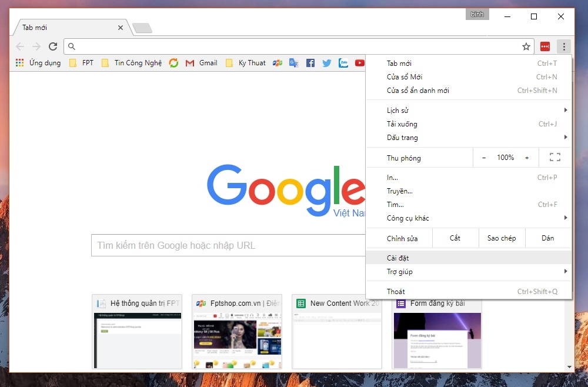Open the YouTube bookmark
Screen dimensions: 588x387
pyautogui.click(x=360, y=62)
